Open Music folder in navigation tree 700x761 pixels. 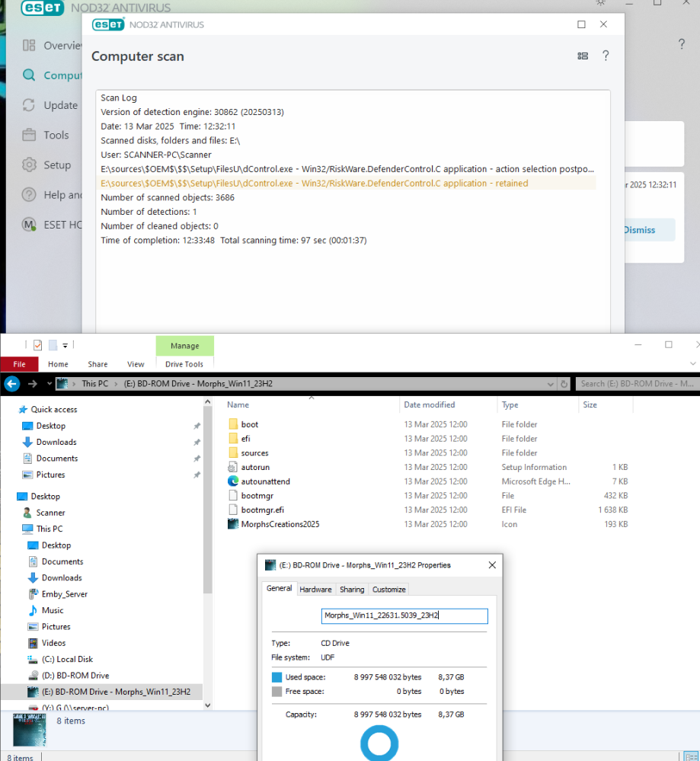[53, 610]
